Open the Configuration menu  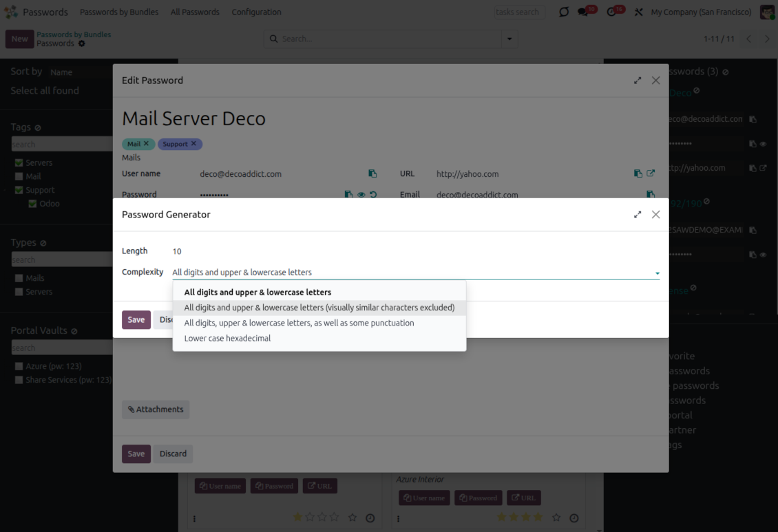pos(256,12)
